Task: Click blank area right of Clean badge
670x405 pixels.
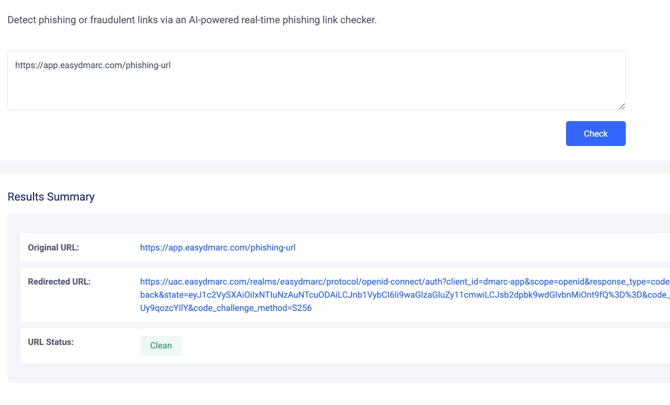Action: [x=400, y=345]
